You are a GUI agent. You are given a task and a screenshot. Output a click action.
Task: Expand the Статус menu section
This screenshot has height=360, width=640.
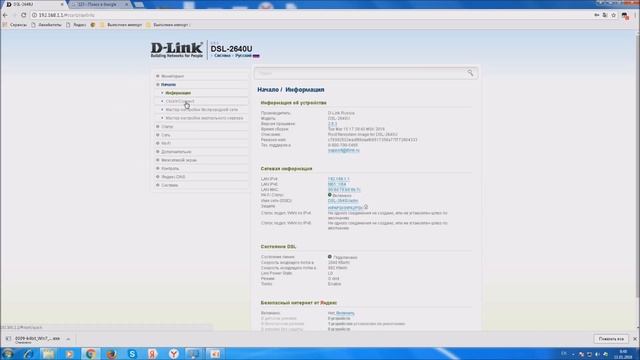point(167,127)
